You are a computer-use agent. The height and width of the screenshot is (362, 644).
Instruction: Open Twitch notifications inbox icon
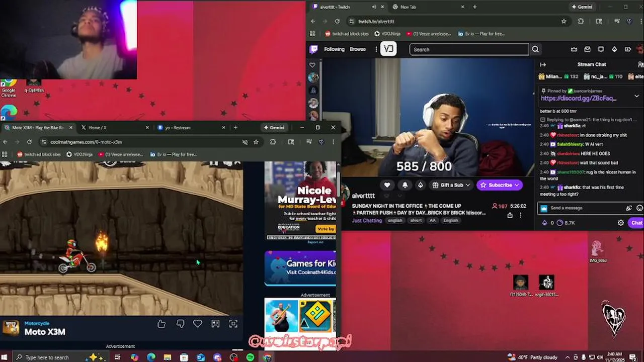pos(587,49)
